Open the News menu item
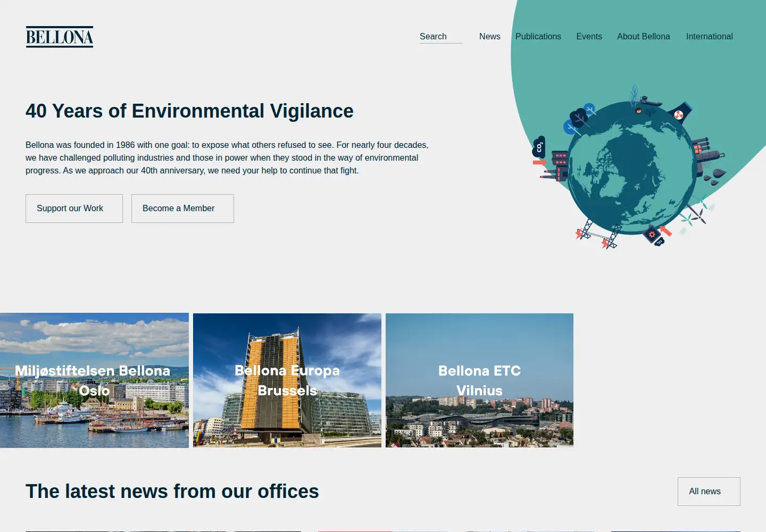 [x=489, y=36]
